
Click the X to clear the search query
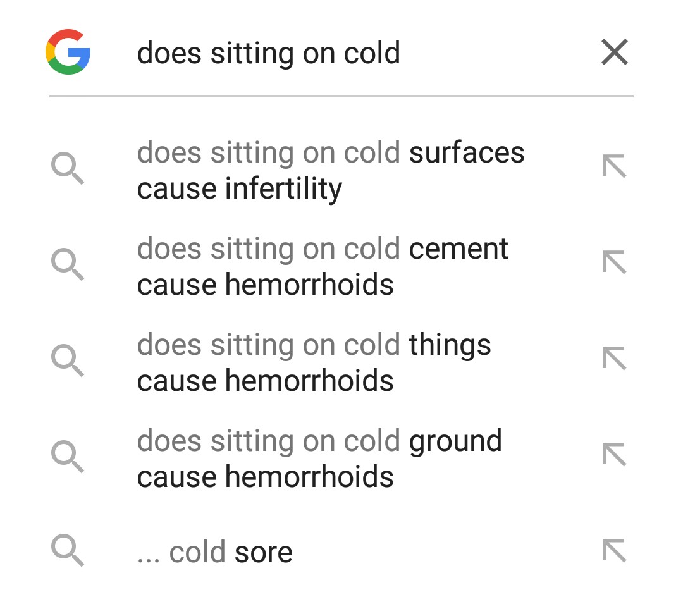[x=614, y=52]
